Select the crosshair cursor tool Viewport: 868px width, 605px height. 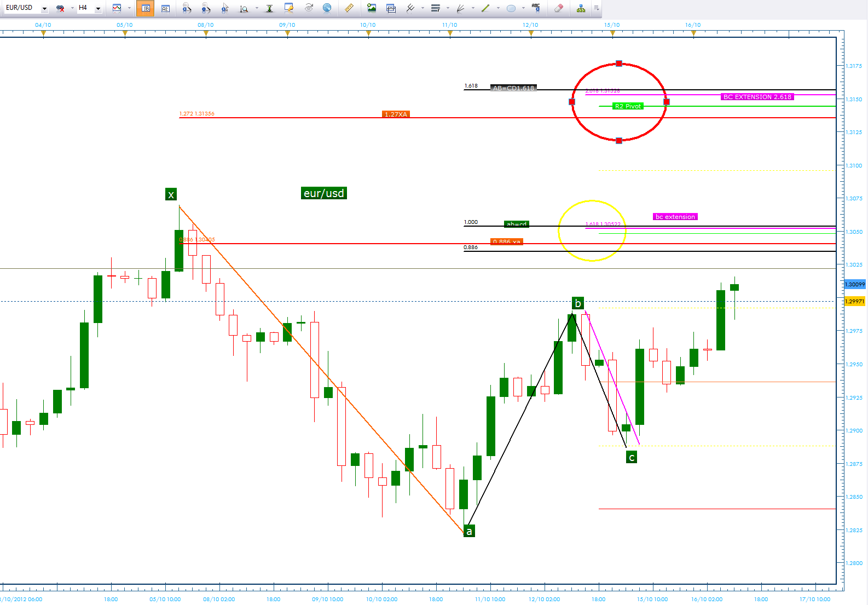[x=225, y=8]
